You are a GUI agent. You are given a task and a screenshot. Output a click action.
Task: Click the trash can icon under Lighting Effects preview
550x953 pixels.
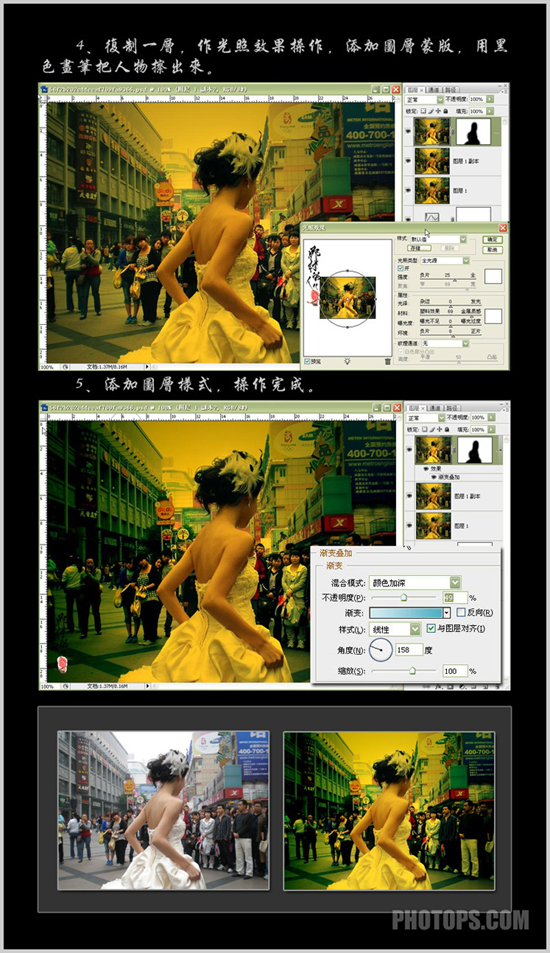[x=388, y=362]
